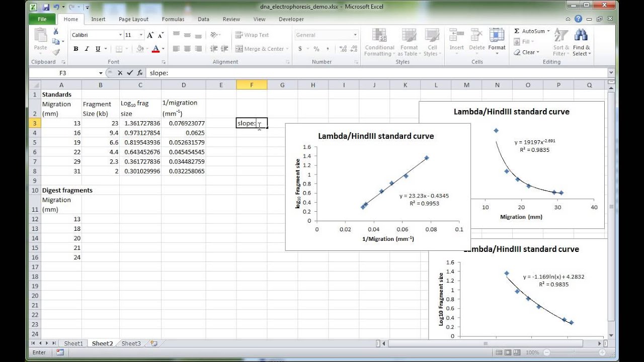Viewport: 644px width, 362px height.
Task: Open General number format dropdown
Action: (355, 35)
